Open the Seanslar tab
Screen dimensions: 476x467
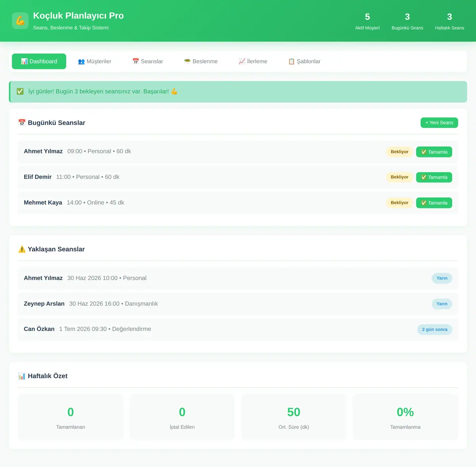[148, 61]
